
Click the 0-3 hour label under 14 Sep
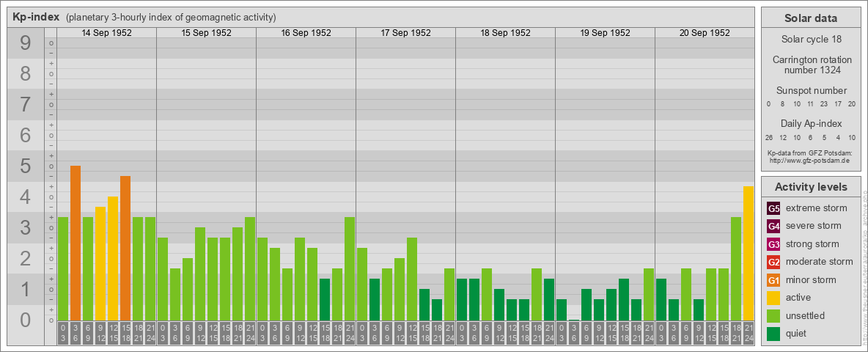(x=63, y=333)
